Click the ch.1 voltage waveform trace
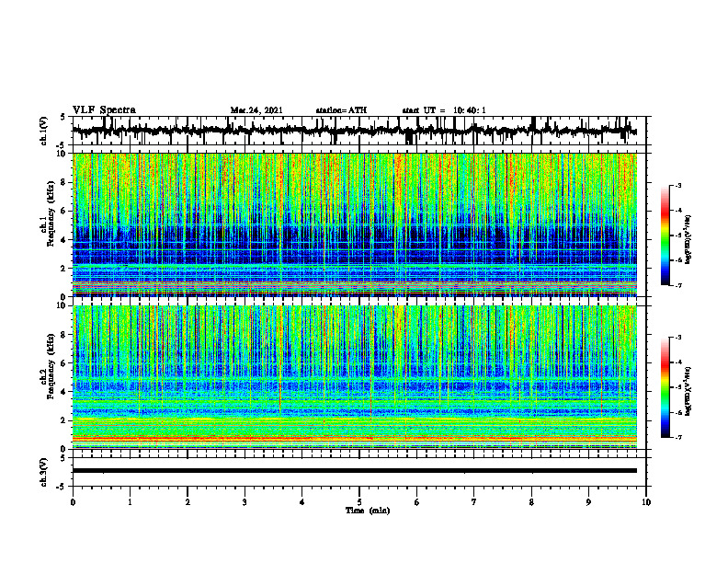Viewport: 728px width, 563px height. pos(355,131)
